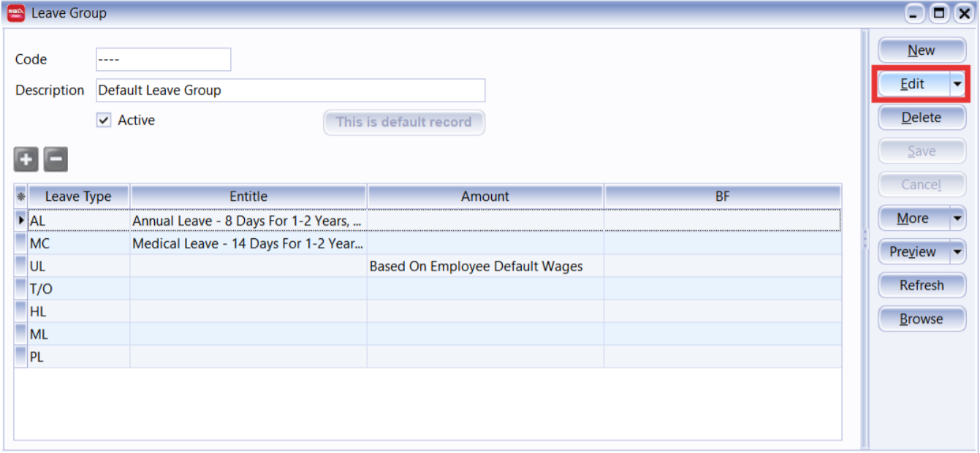Open the Preview button dropdown arrow
Viewport: 980px width, 453px height.
957,252
